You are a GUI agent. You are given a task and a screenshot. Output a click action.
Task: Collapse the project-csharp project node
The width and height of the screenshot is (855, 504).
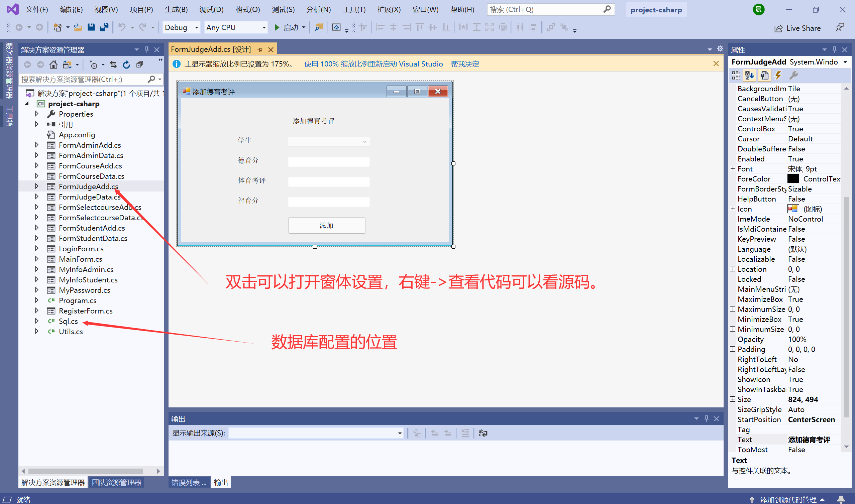26,104
